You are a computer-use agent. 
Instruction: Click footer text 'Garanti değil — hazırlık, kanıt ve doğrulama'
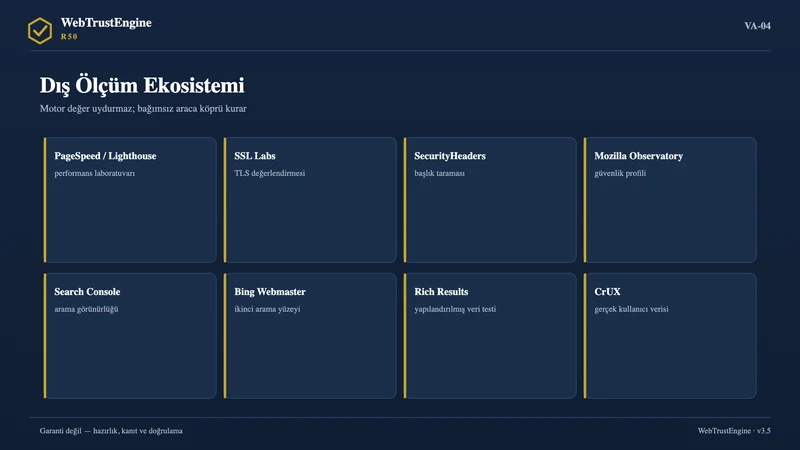point(111,431)
